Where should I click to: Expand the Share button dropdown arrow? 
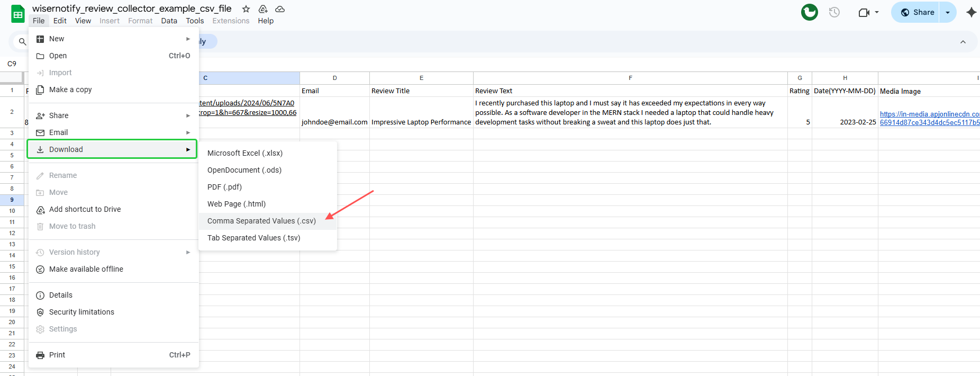coord(948,12)
